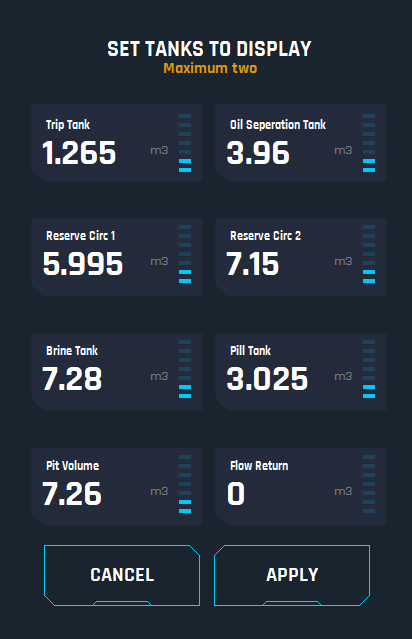Select the Flow Return card
The width and height of the screenshot is (412, 639).
[301, 487]
